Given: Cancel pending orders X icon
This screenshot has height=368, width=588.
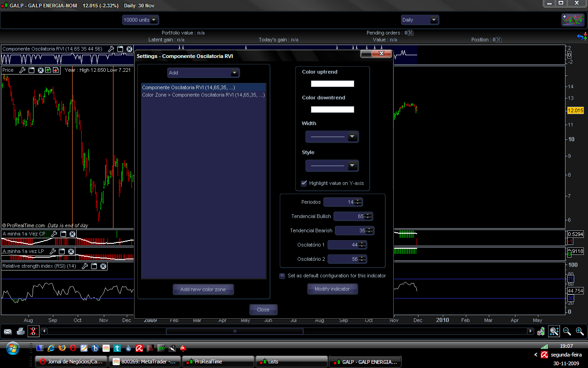Looking at the screenshot, I should [x=411, y=33].
